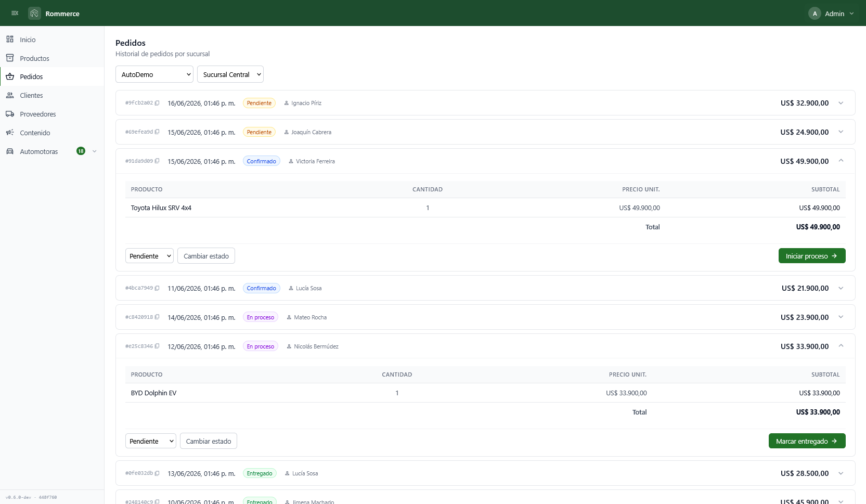
Task: Click the Automotoras count badge 18
Action: [x=81, y=151]
